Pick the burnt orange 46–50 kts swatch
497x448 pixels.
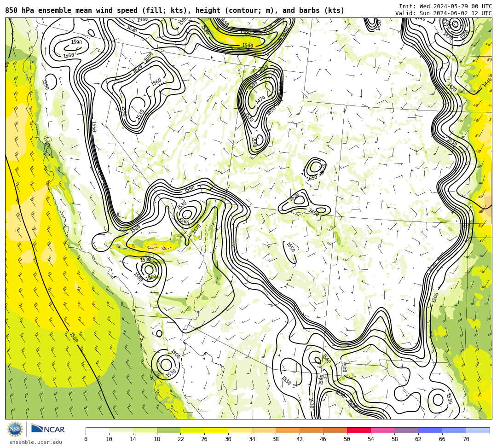(335, 430)
